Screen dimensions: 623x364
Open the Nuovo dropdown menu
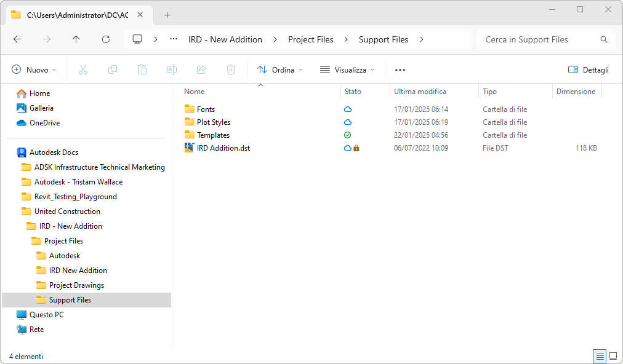34,69
